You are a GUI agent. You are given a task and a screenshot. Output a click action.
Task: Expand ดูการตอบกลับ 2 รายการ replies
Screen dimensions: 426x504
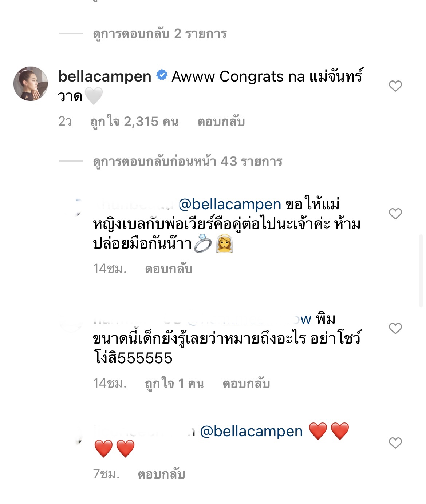click(x=160, y=34)
